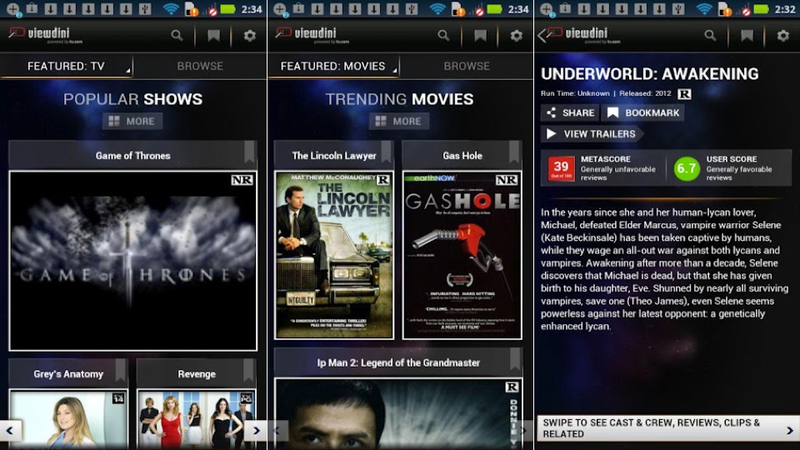Bookmark The Lincoln Lawyer using its ribbon

(x=386, y=152)
